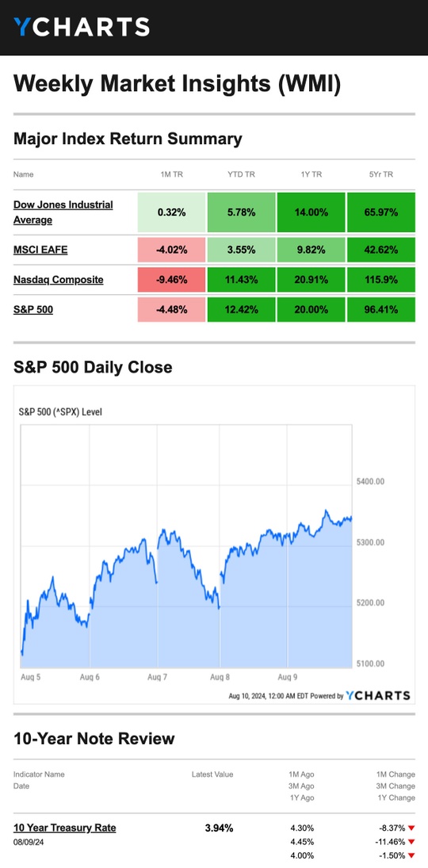Open Dow Jones Industrial Average link
428x868 pixels.
tap(63, 212)
